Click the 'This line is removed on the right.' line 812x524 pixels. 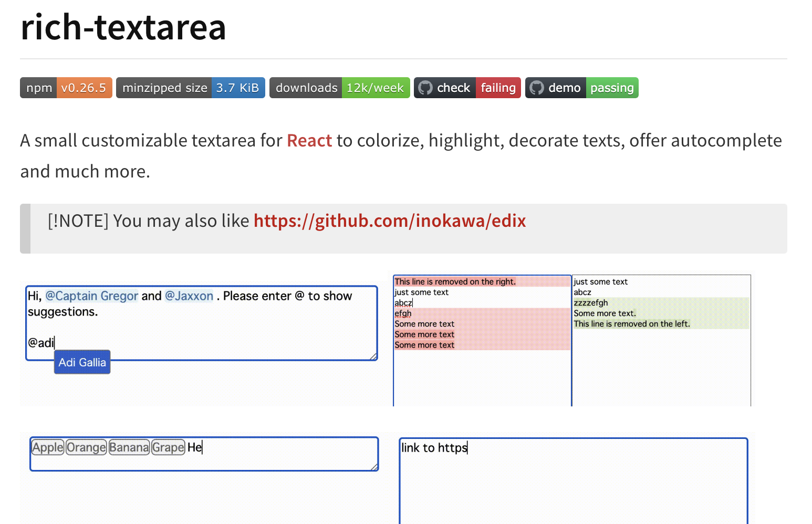(455, 282)
